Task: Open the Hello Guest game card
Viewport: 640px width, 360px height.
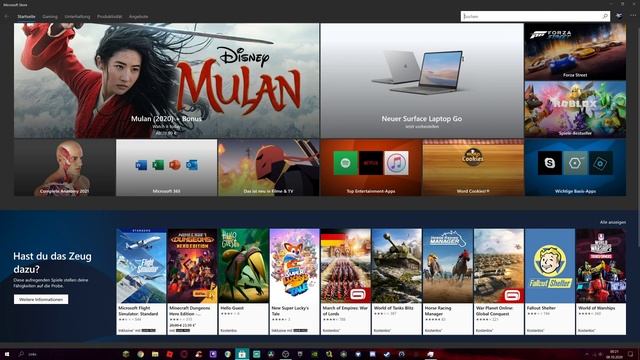Action: tap(243, 282)
